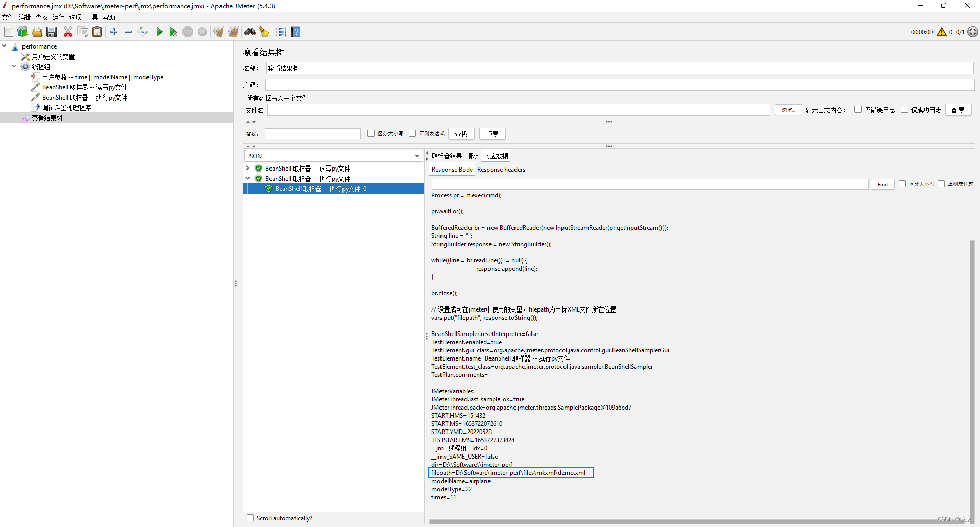Select BeanShell 取样器 -- 执行py文件 in test plan tree
The image size is (980, 527).
[85, 98]
